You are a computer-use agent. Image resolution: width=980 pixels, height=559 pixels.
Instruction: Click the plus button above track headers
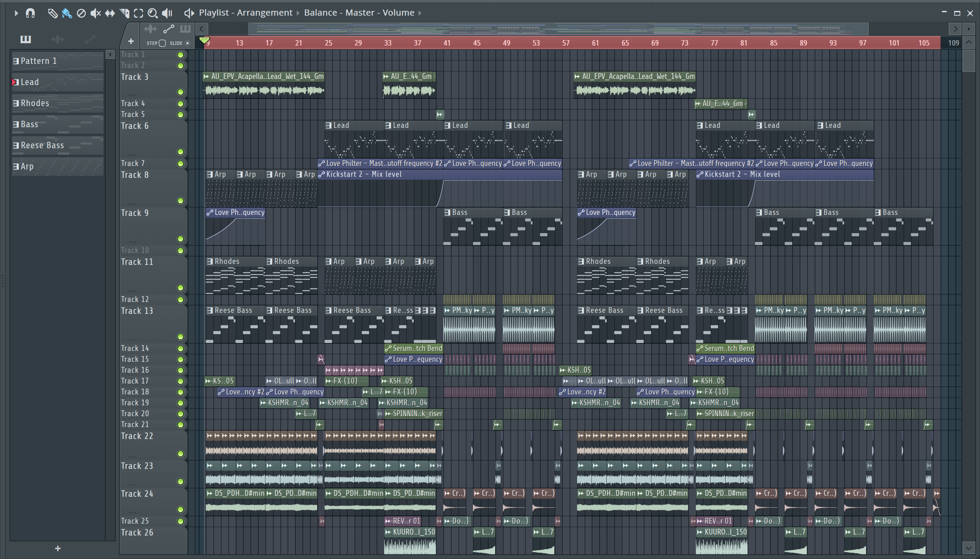[x=131, y=41]
